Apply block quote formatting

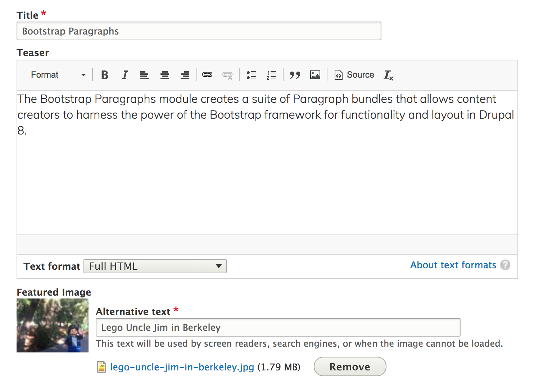295,75
